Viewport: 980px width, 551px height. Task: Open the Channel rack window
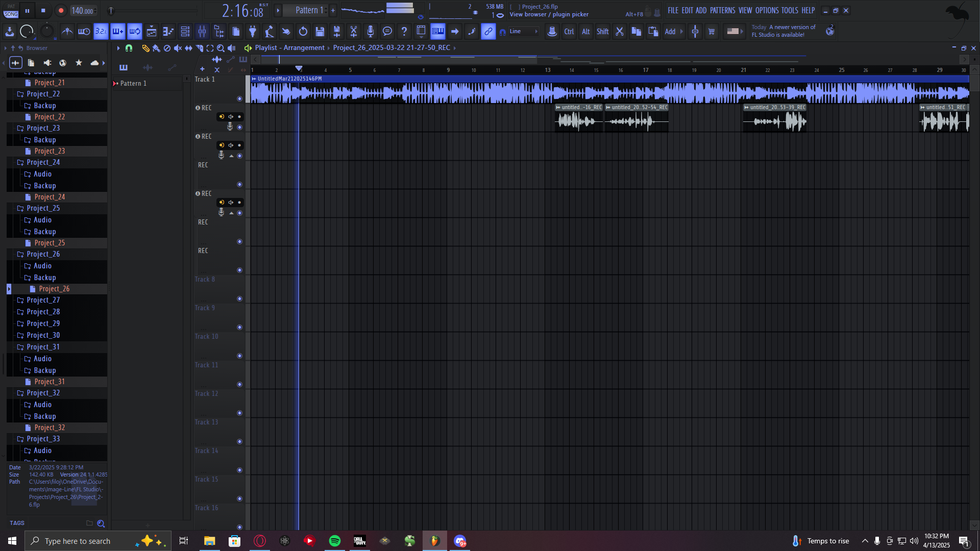(185, 32)
